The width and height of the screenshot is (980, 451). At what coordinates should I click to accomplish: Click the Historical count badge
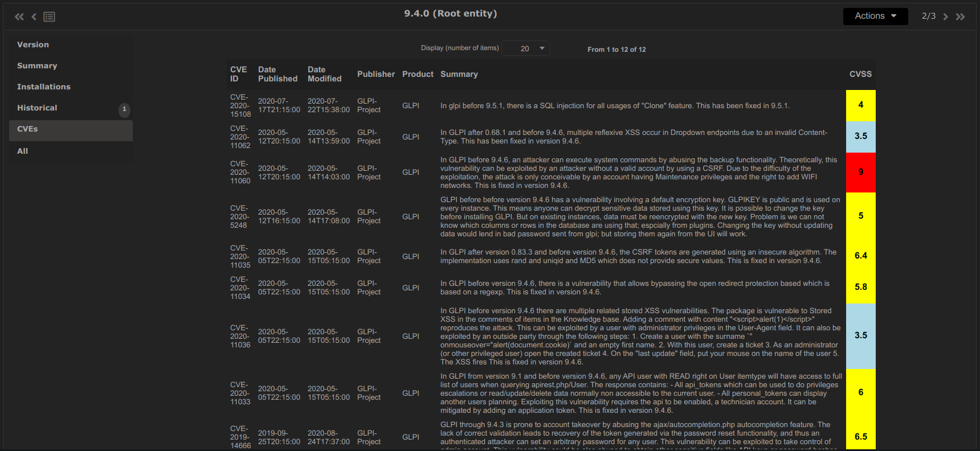coord(124,109)
